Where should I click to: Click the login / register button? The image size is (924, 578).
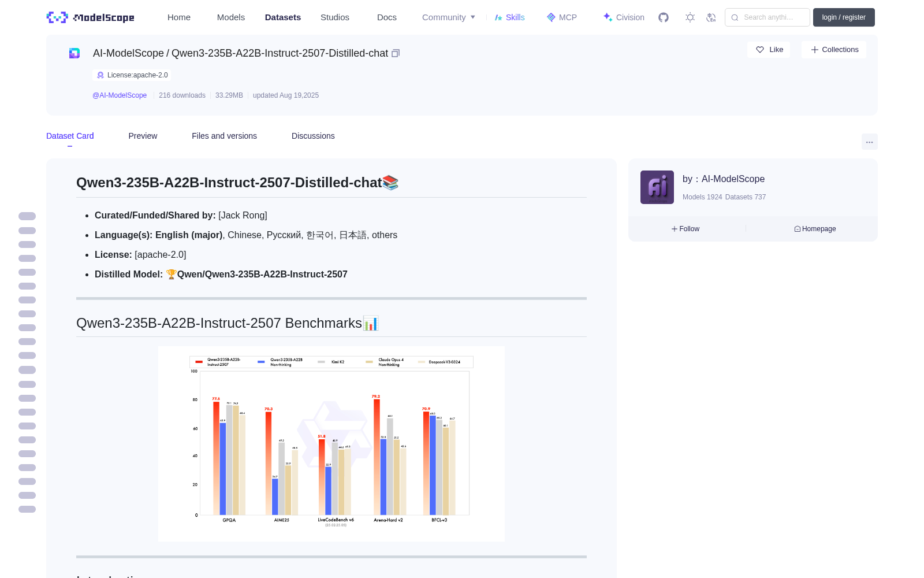pyautogui.click(x=844, y=17)
